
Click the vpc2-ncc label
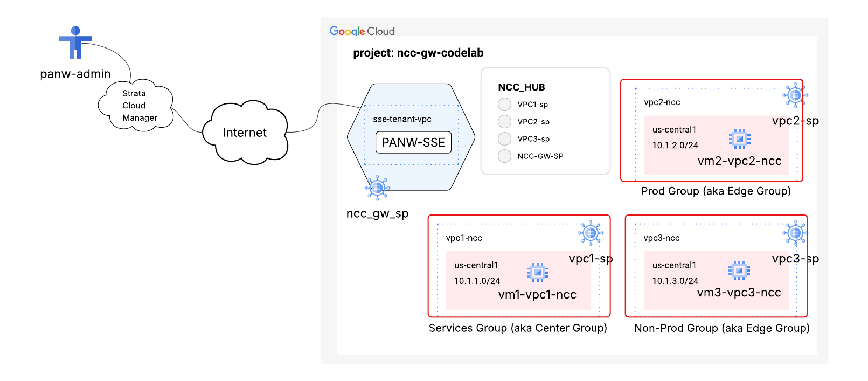662,102
